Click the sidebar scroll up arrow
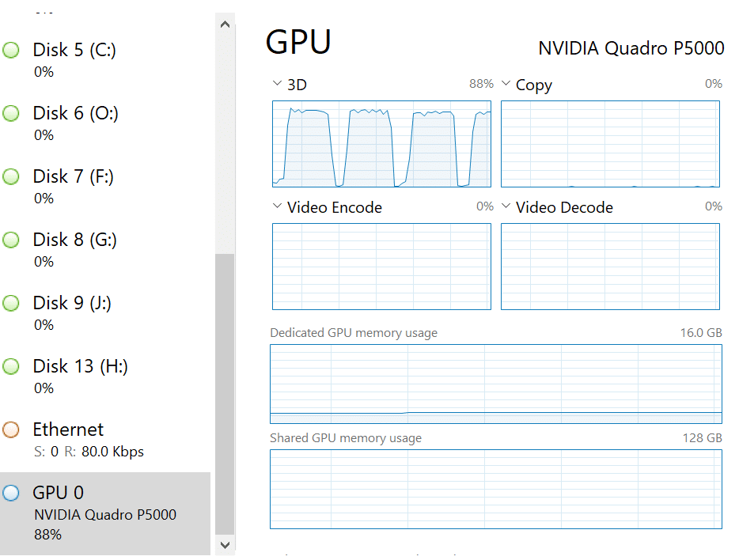 coord(225,25)
